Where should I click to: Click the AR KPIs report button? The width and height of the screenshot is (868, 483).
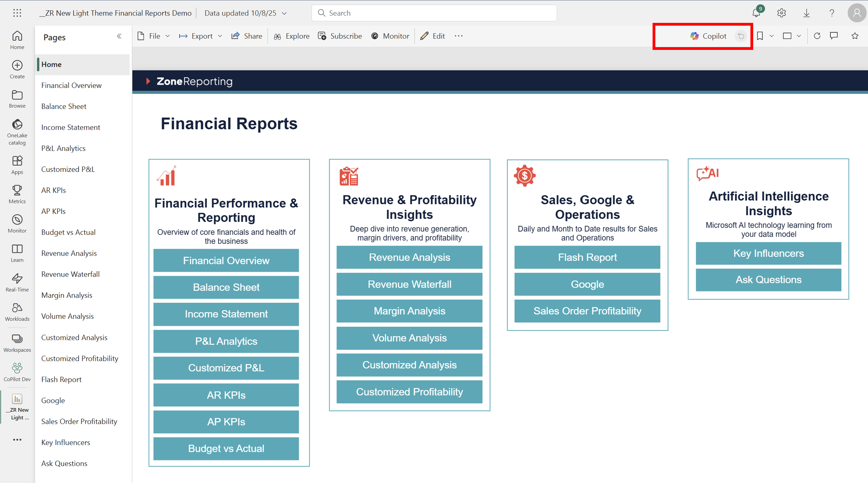coord(226,395)
